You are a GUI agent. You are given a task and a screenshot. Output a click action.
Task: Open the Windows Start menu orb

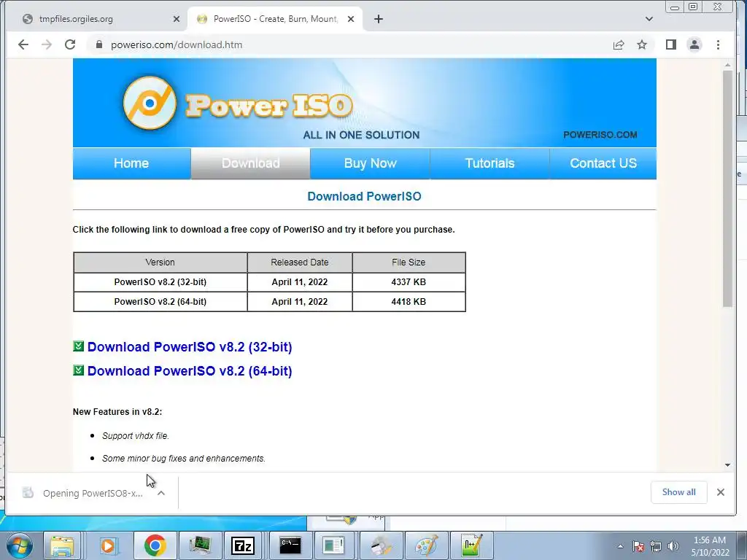click(x=20, y=545)
